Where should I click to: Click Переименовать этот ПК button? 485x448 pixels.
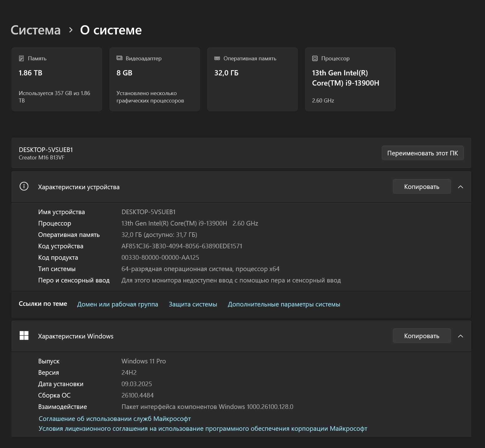pyautogui.click(x=423, y=153)
